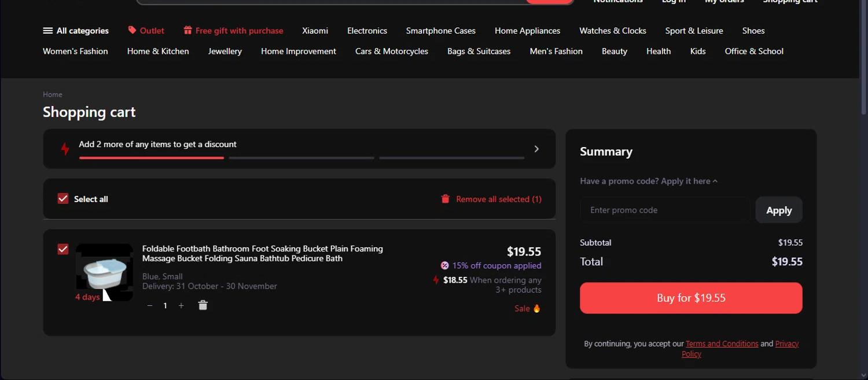Open the All categories hamburger menu
Screen dimensions: 868x380
click(48, 31)
